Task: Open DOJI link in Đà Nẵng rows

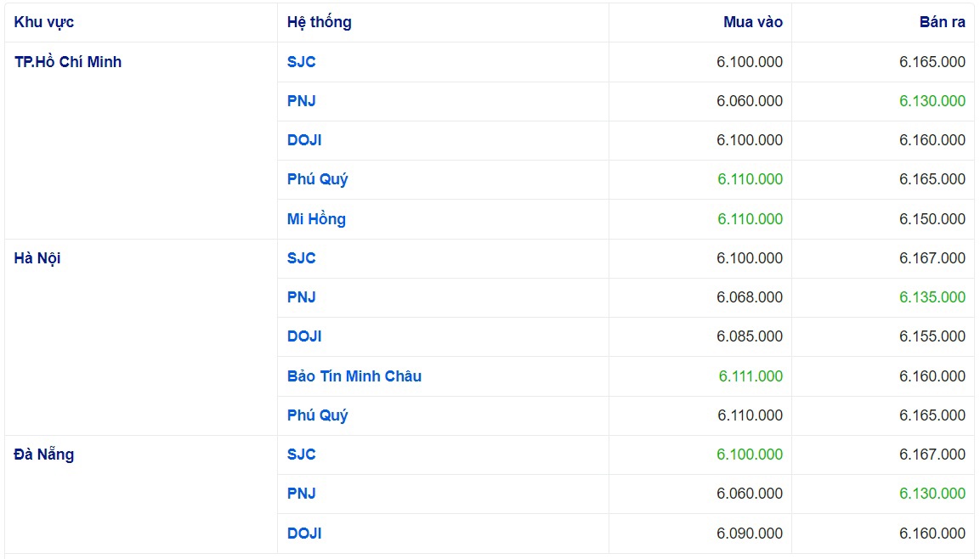Action: tap(304, 534)
